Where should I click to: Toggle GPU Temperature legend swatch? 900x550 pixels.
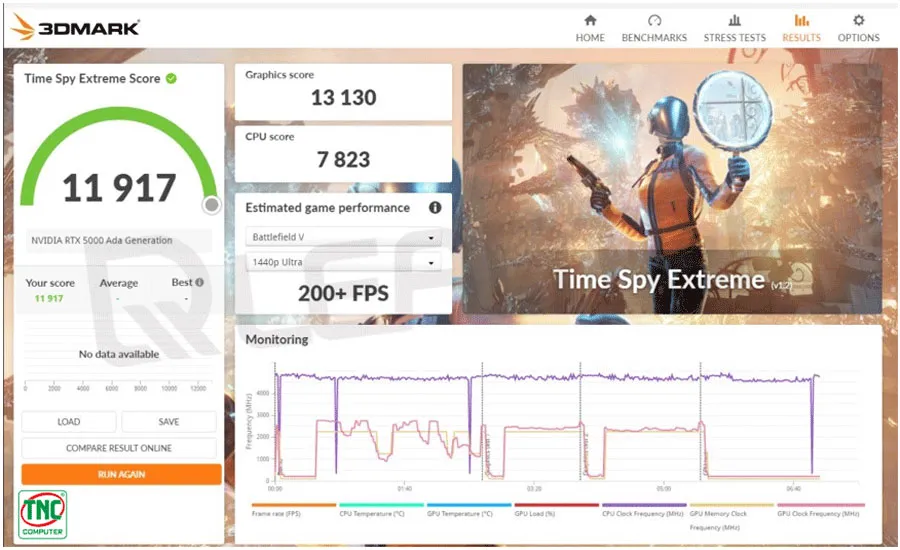click(x=469, y=505)
